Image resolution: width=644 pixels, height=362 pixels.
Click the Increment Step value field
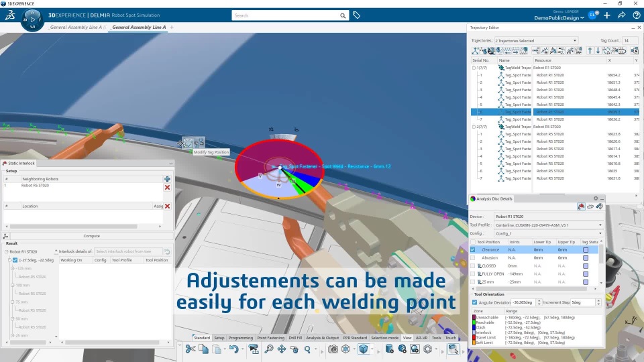tap(583, 302)
